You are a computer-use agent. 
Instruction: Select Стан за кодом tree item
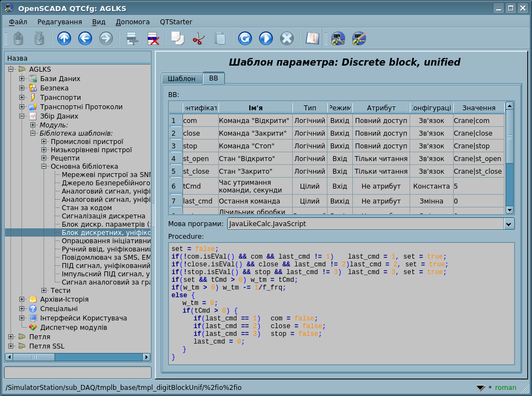[87, 208]
